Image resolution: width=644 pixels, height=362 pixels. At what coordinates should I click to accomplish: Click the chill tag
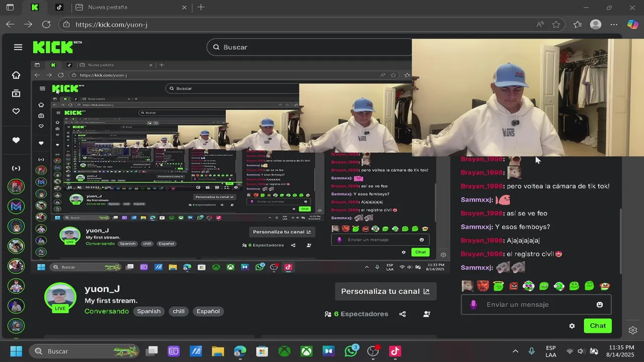(x=179, y=311)
